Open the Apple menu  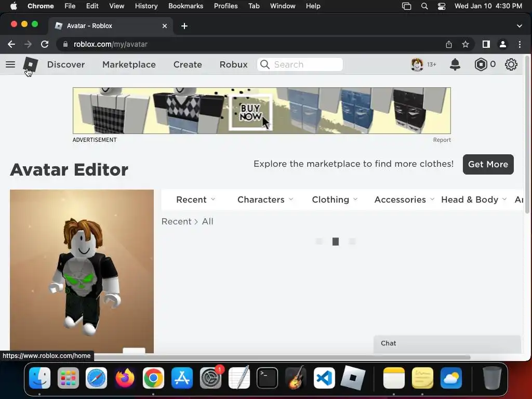[x=14, y=6]
